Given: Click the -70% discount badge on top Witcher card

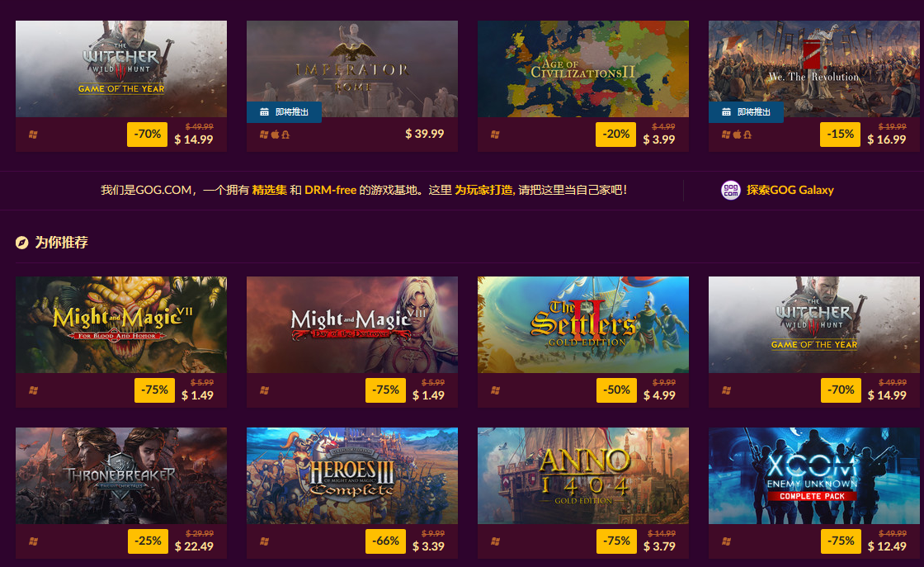Looking at the screenshot, I should point(148,135).
